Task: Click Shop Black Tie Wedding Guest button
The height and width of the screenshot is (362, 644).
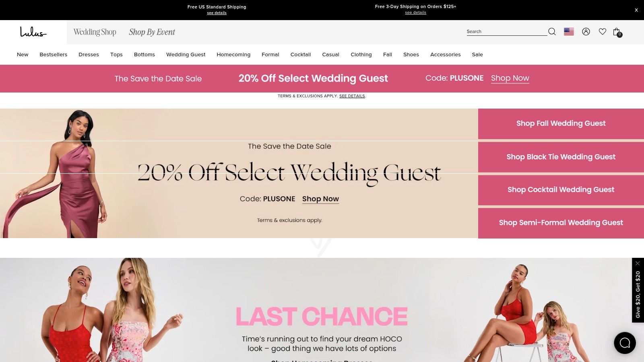Action: tap(561, 157)
